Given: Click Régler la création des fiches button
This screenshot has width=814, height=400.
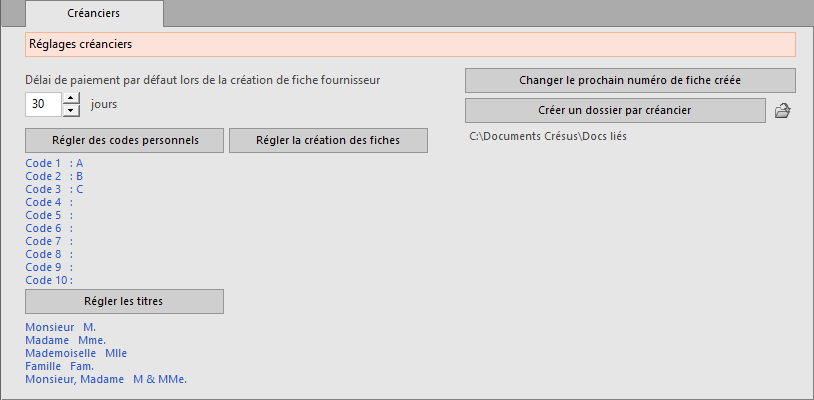Looking at the screenshot, I should point(328,141).
